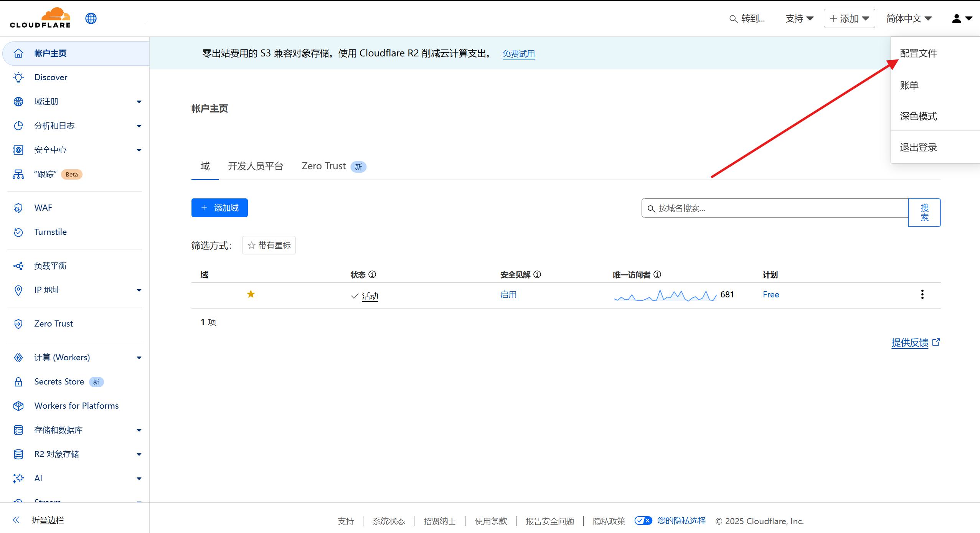Click the 添加域 button
Screen dimensions: 980x533
coord(219,208)
